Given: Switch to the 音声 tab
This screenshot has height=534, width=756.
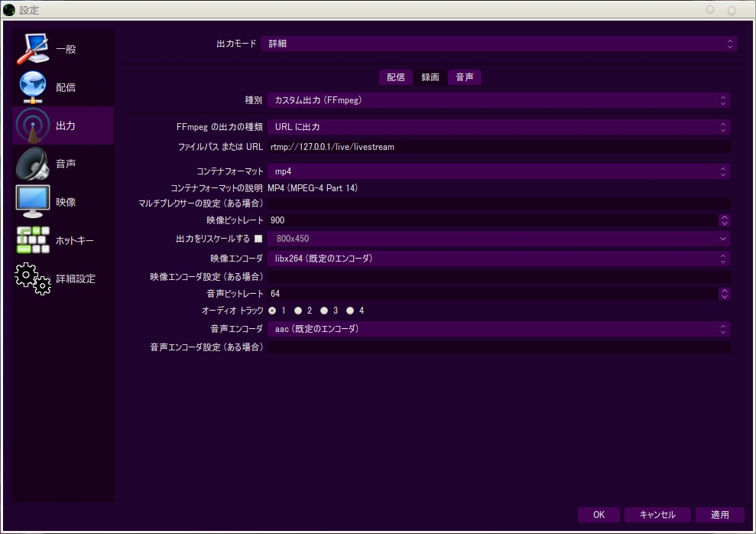Looking at the screenshot, I should [465, 77].
